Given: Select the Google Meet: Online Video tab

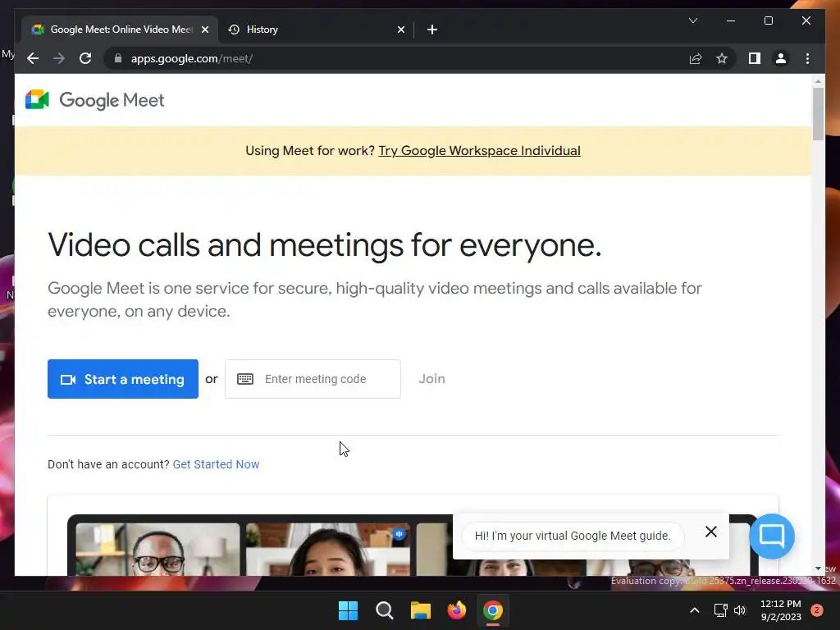Looking at the screenshot, I should coord(120,30).
